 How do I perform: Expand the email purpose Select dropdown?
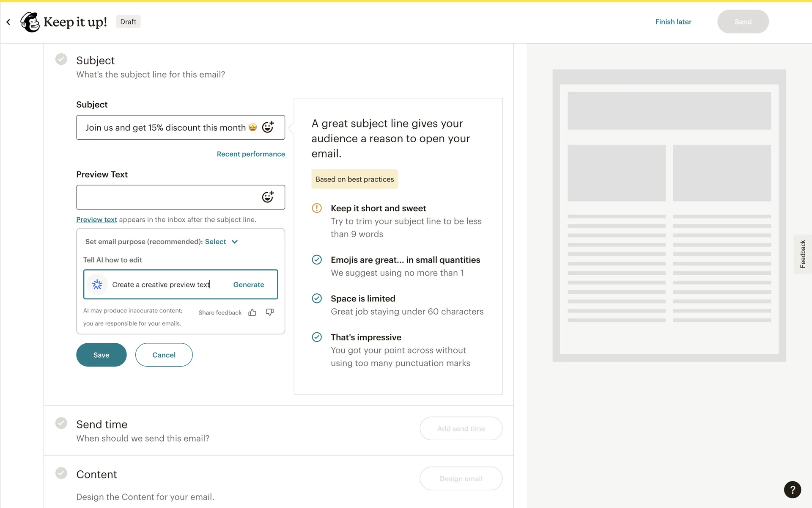click(x=216, y=242)
